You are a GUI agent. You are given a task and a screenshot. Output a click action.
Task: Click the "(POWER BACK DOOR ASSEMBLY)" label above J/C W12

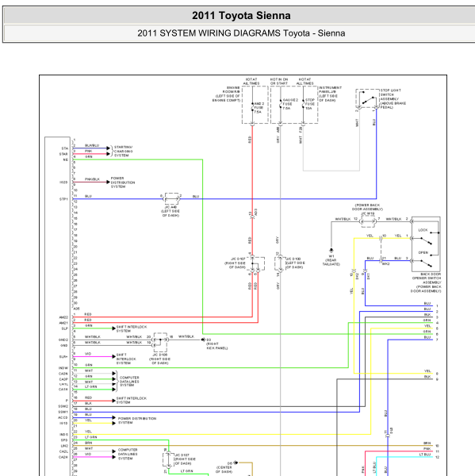coord(367,207)
